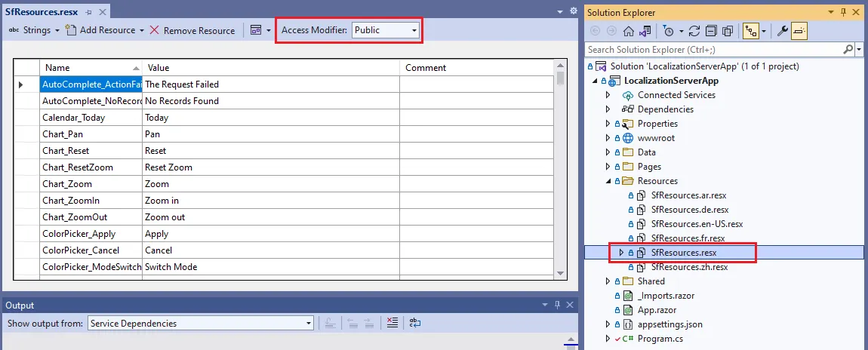Click the resource grid vertical scrollbar thumb
The image size is (868, 350).
coord(559,78)
